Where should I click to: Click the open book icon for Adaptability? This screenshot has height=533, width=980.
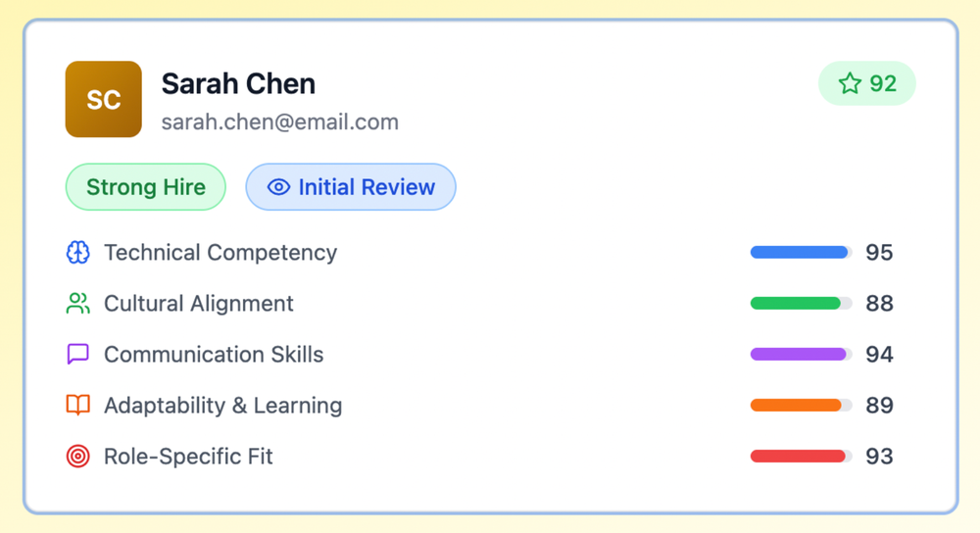(78, 406)
